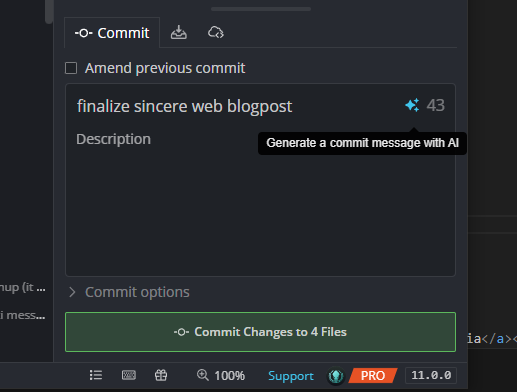Click the scrollbar thumb at the upper left
This screenshot has width=517, height=392.
(49, 12)
